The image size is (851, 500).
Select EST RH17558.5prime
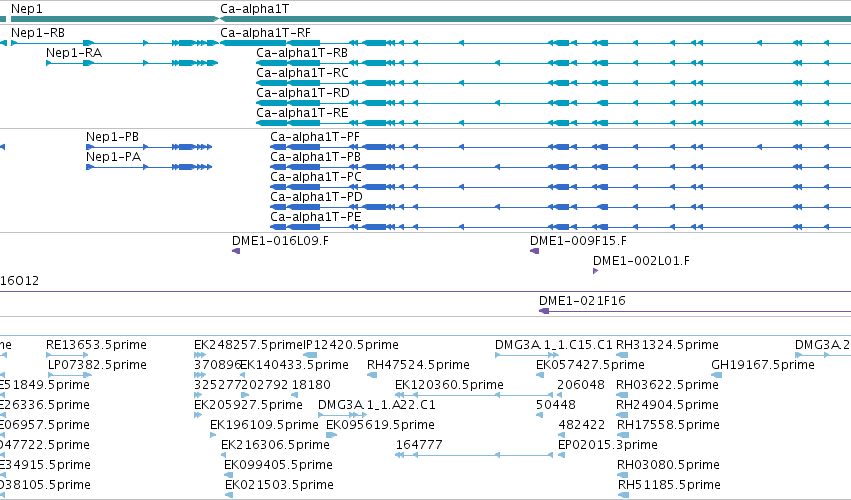pyautogui.click(x=668, y=426)
